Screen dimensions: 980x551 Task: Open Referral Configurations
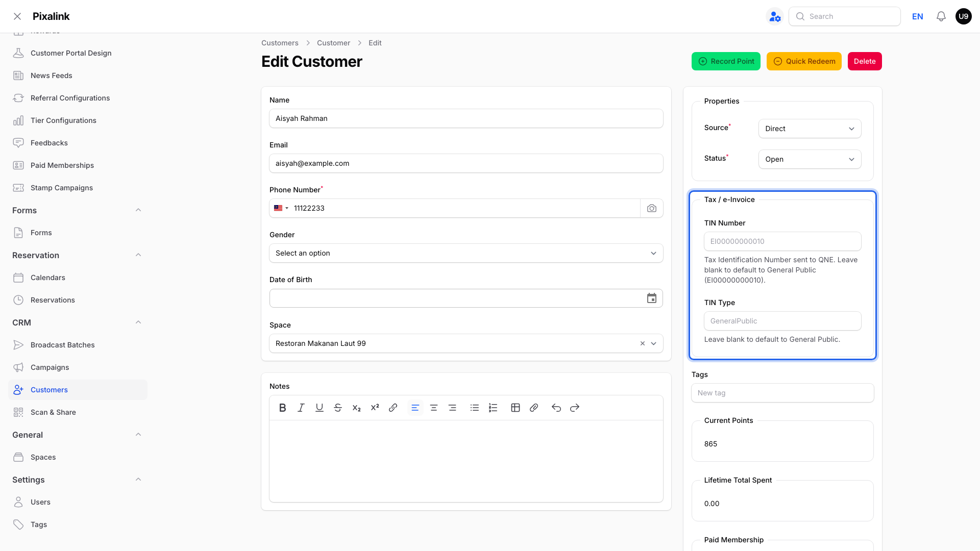(78, 98)
